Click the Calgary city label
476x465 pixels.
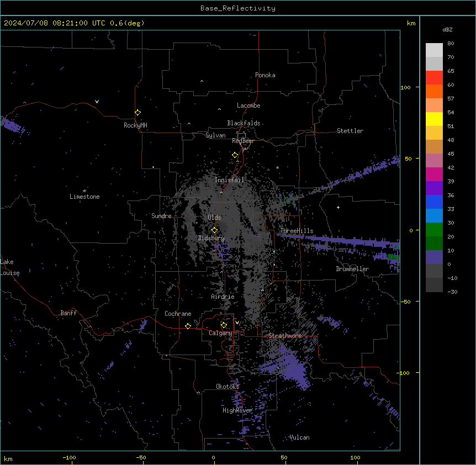click(220, 333)
